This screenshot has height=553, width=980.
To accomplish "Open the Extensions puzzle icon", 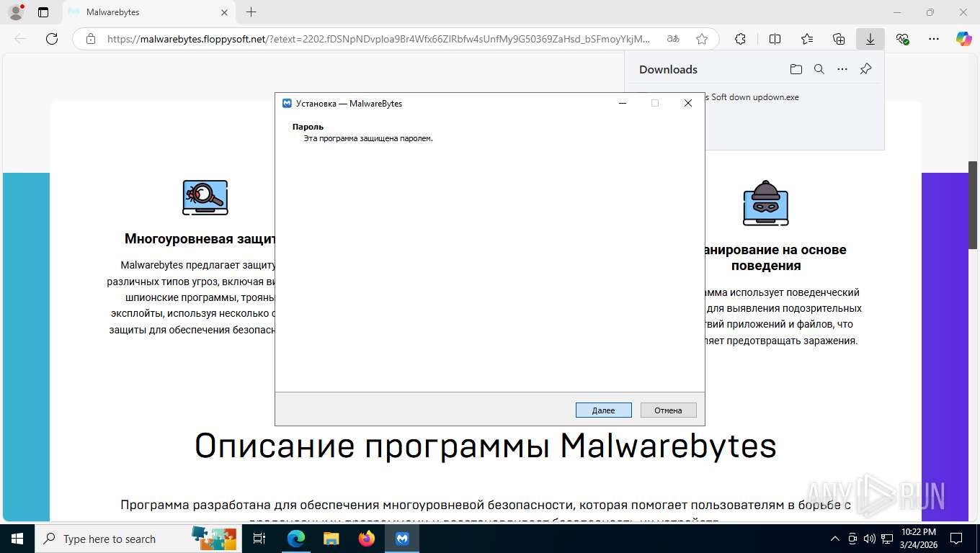I will [740, 39].
